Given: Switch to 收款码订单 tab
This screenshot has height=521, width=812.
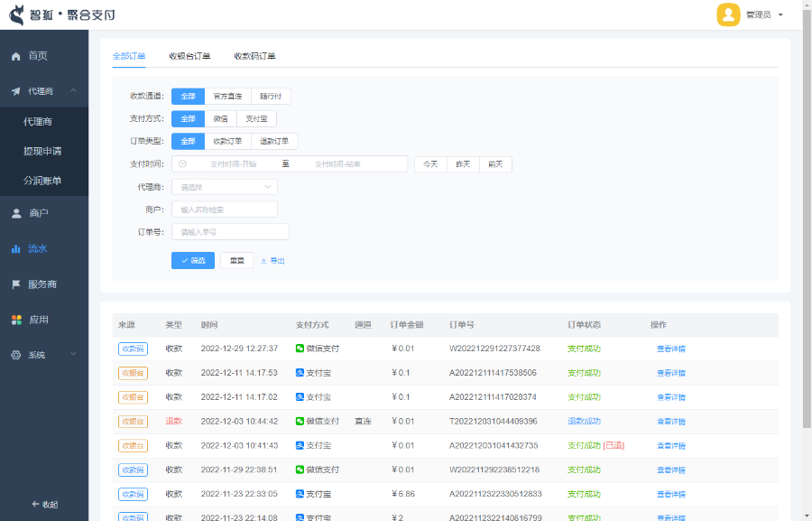Looking at the screenshot, I should click(254, 56).
